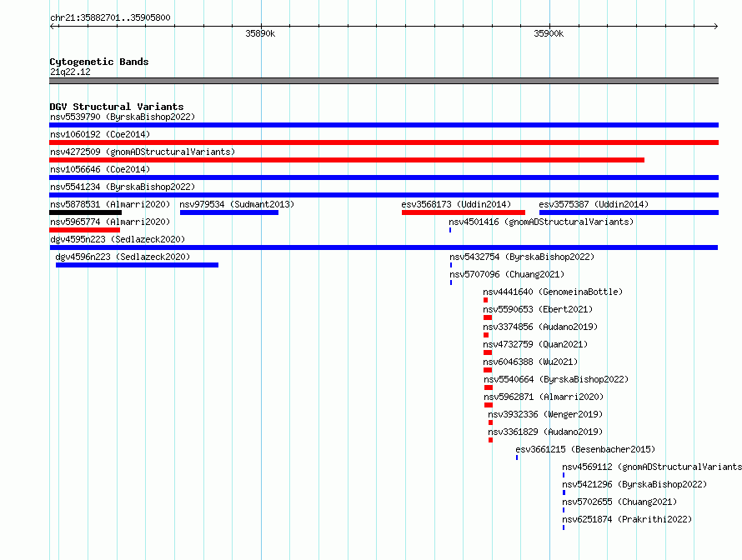
Task: Click dgv4596n223 (Sedlazeck2020) label
Action: click(123, 257)
